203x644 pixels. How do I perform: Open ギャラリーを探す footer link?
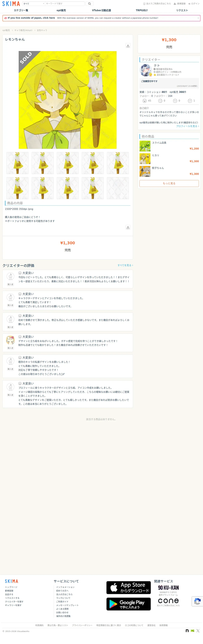pos(13,605)
